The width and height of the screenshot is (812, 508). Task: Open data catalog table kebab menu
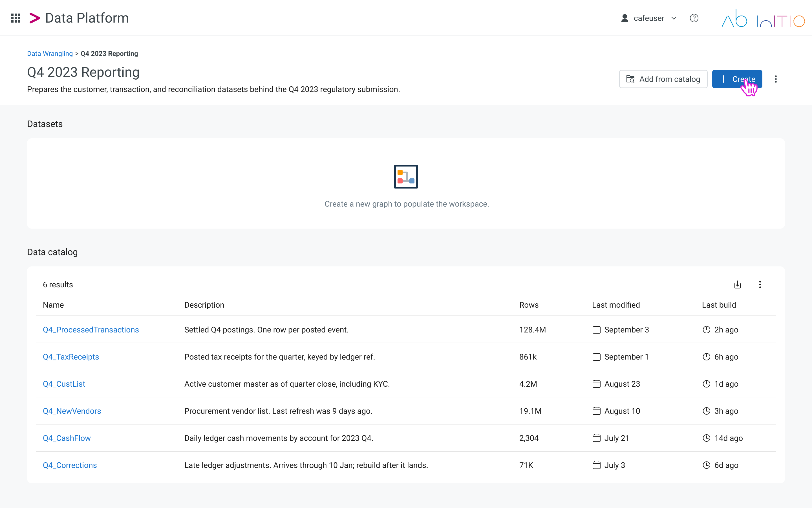point(760,284)
